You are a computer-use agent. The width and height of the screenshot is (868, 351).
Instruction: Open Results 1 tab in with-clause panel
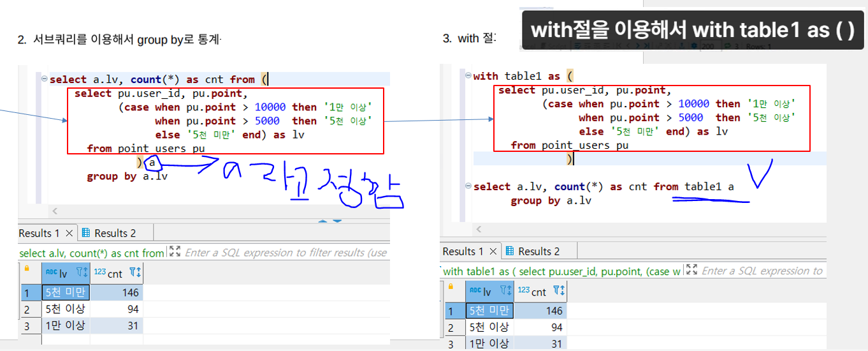463,251
